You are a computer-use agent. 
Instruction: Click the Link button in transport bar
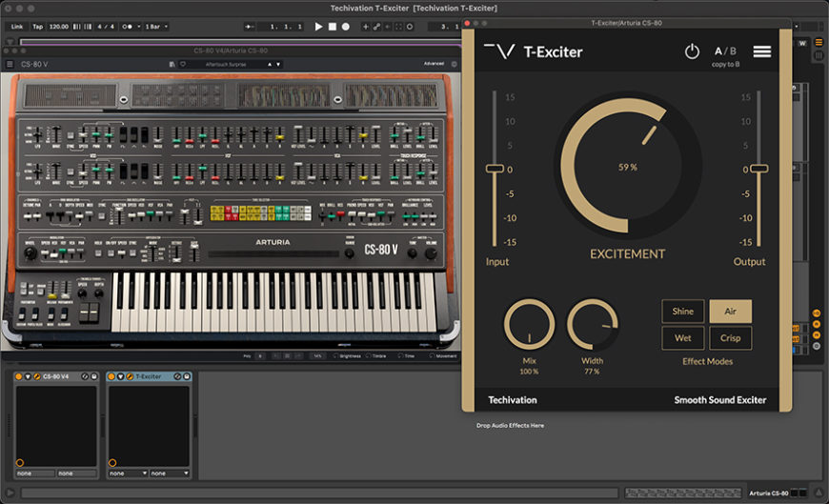pos(17,27)
